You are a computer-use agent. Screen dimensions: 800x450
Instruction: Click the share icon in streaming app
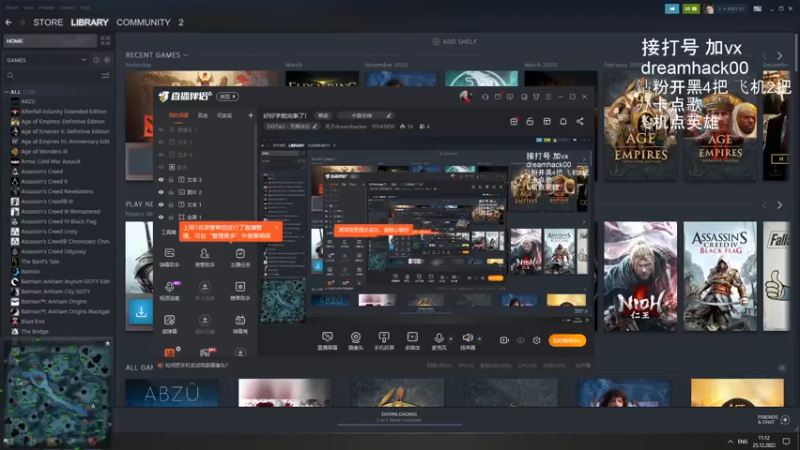(x=580, y=121)
